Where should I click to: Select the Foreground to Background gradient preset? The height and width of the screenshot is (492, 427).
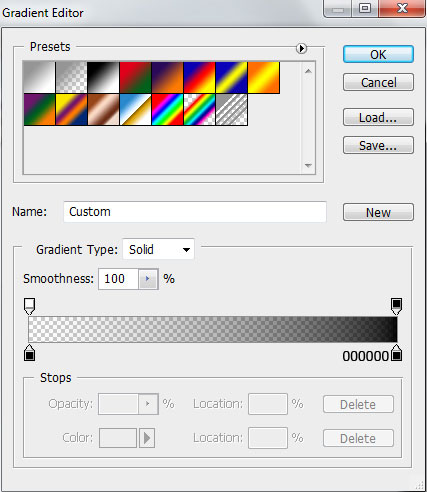(39, 77)
